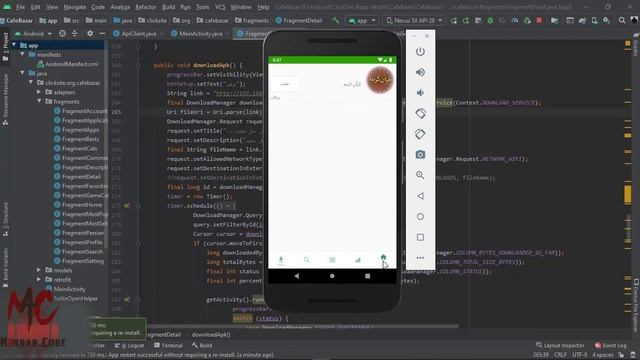Open the app run configuration dropdown

click(x=362, y=20)
